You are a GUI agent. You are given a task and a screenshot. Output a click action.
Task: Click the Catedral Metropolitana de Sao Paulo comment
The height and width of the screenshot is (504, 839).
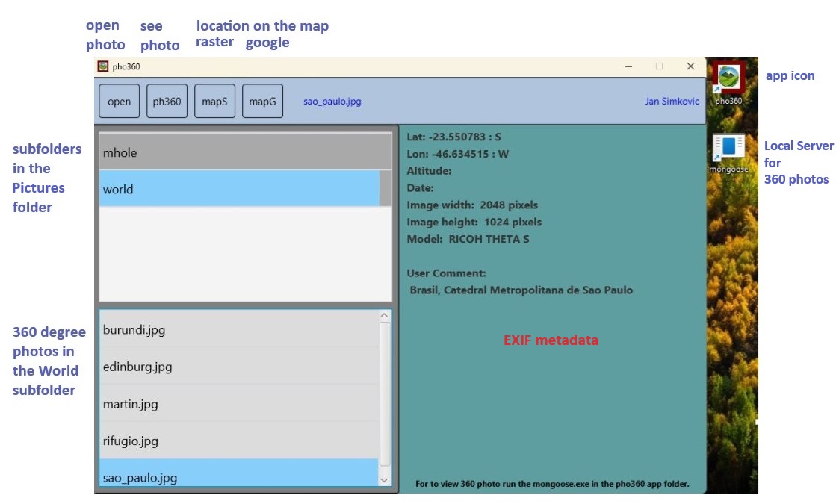[521, 290]
